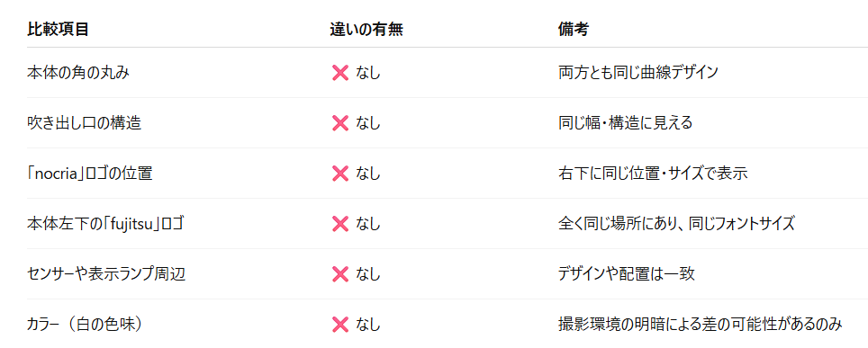Click the red X icon in カラー(白の色味) row
The height and width of the screenshot is (348, 868).
point(339,325)
